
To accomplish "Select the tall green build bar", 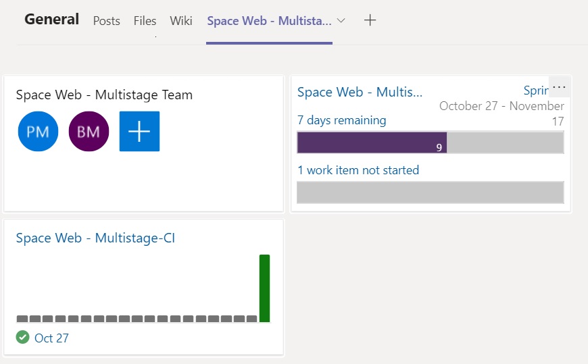I will [x=264, y=288].
